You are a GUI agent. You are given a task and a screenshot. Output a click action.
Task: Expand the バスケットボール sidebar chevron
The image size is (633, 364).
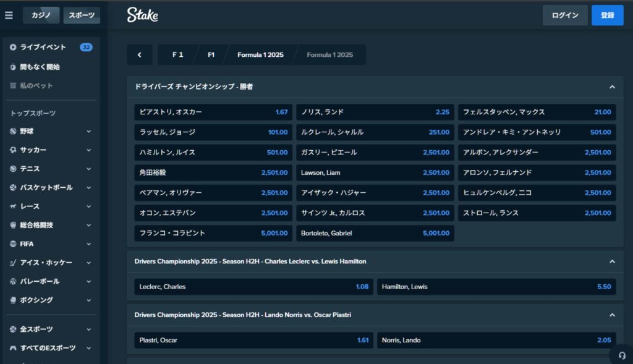coord(88,188)
